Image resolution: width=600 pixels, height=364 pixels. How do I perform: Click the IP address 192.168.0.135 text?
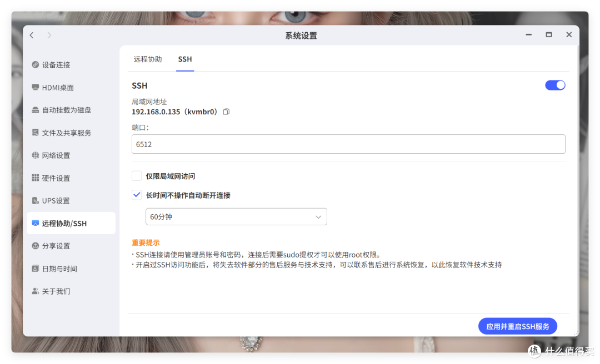(156, 112)
